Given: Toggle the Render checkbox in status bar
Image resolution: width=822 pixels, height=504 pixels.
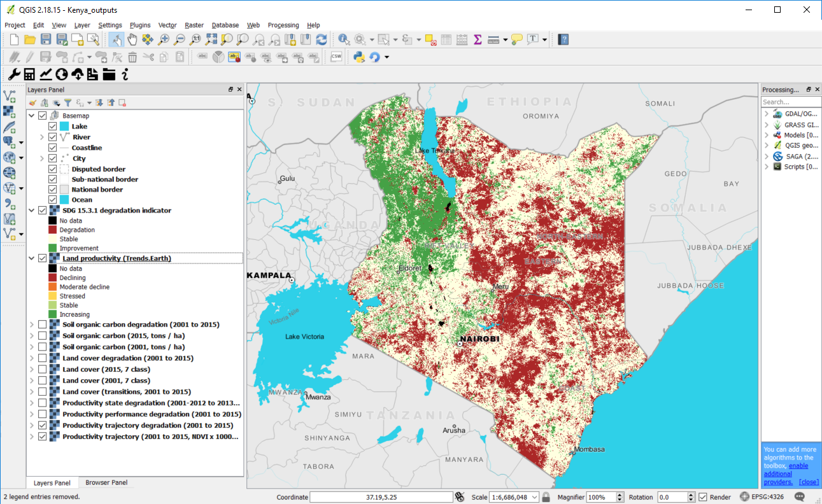Looking at the screenshot, I should [703, 497].
